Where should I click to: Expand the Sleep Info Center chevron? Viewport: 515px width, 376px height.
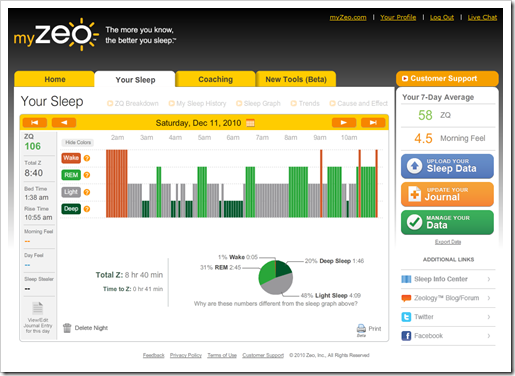tap(489, 279)
